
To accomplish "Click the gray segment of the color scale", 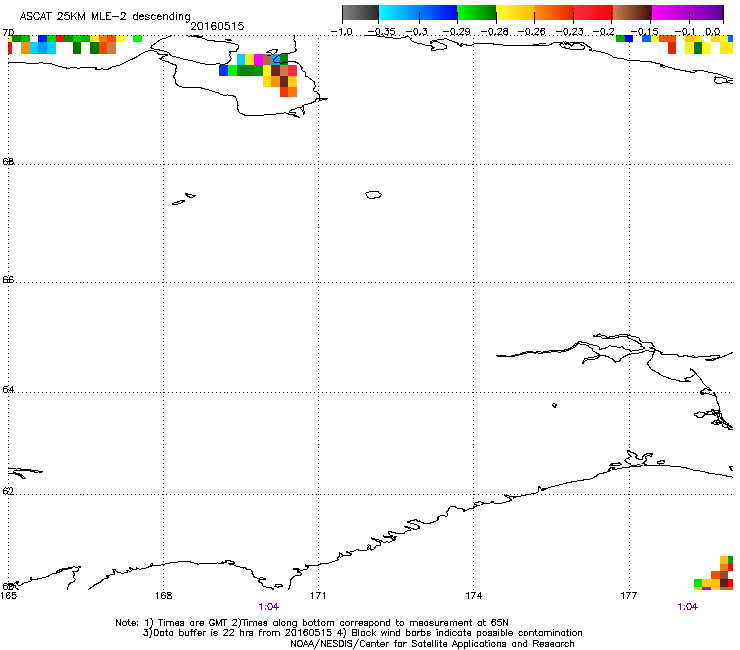I will (x=361, y=13).
